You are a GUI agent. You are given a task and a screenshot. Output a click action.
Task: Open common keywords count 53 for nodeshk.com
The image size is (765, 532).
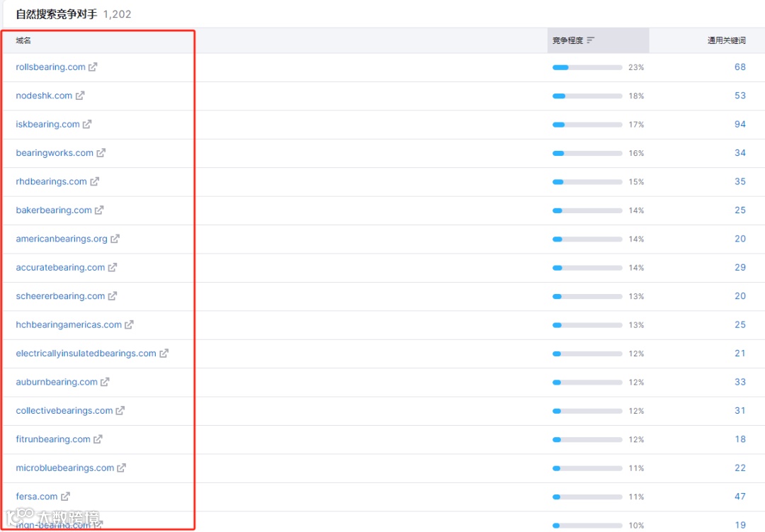click(740, 96)
